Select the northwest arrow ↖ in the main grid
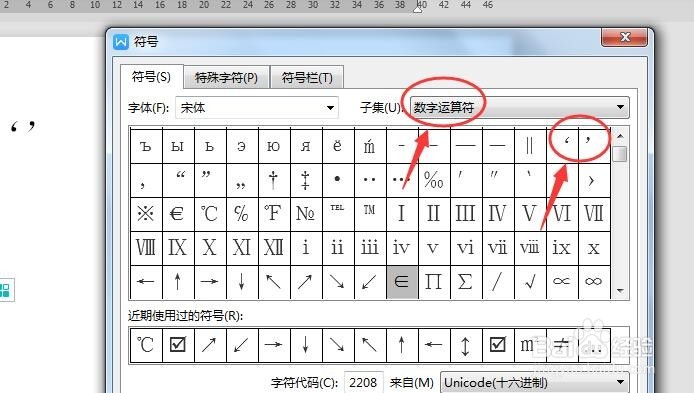This screenshot has height=393, width=694. coord(274,282)
